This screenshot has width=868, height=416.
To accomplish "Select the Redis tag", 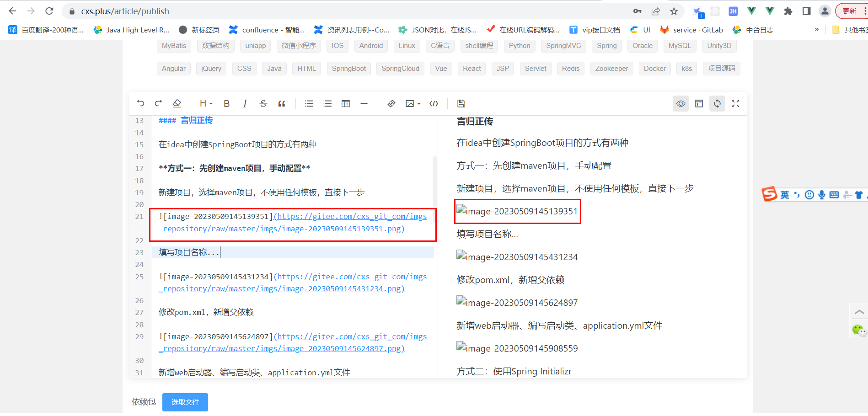I will click(x=571, y=69).
